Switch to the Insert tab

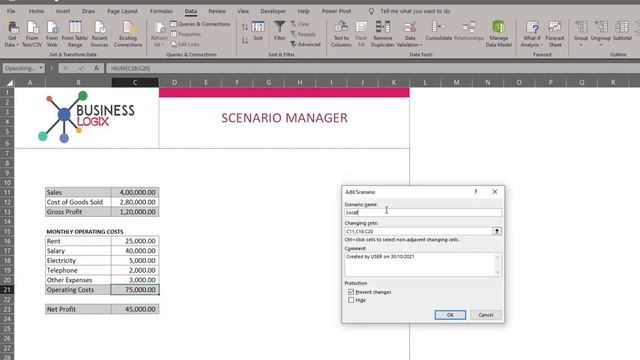63,11
